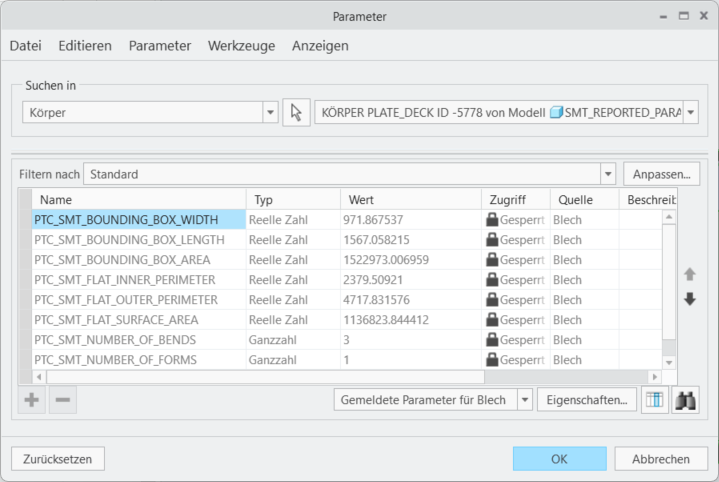
Task: Click the blue model cube icon
Action: [556, 112]
